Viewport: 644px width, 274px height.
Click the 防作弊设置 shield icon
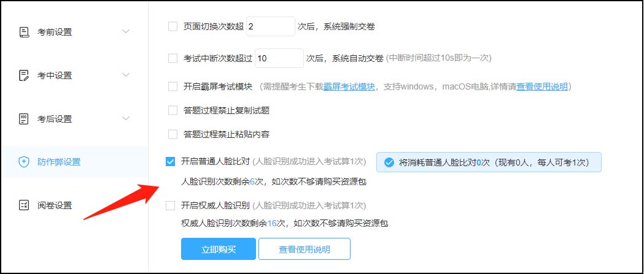point(24,162)
